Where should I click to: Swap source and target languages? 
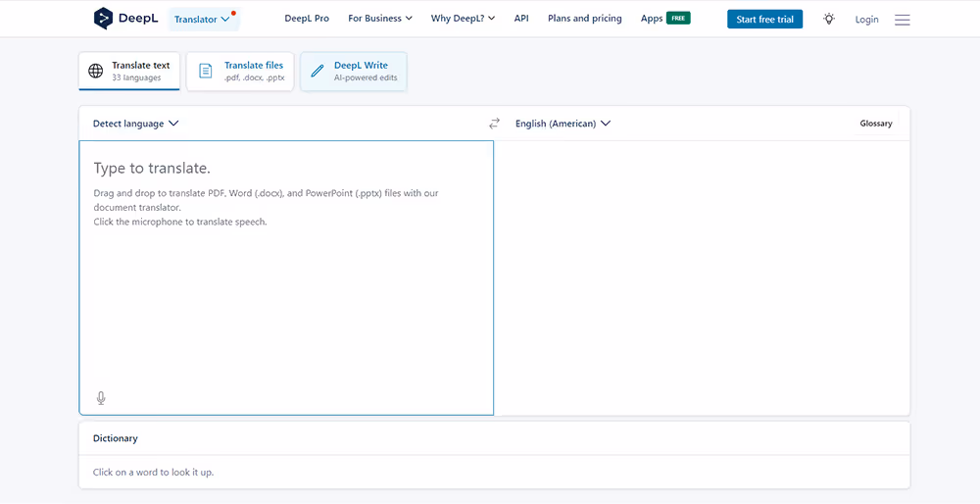[494, 124]
